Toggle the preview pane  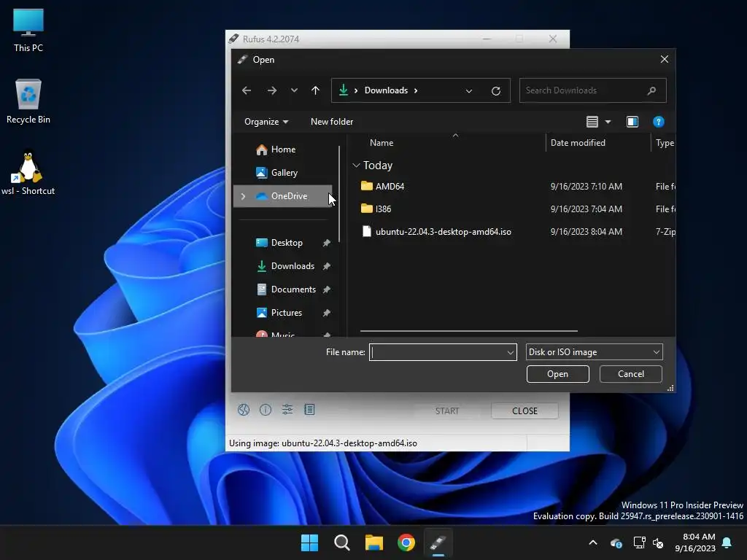(632, 122)
